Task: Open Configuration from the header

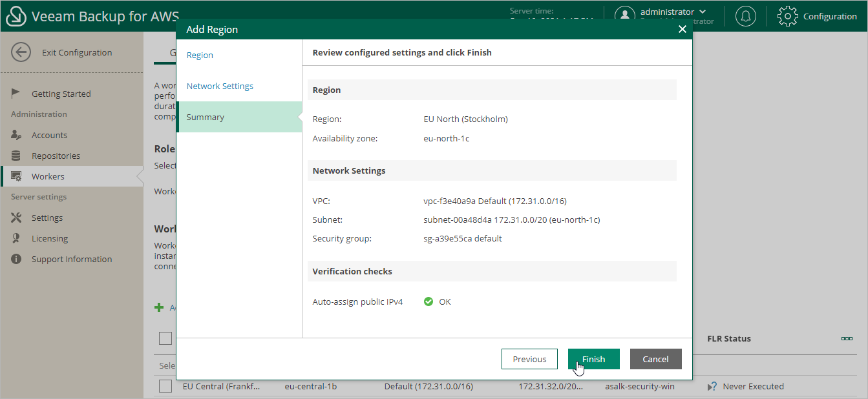Action: click(830, 16)
